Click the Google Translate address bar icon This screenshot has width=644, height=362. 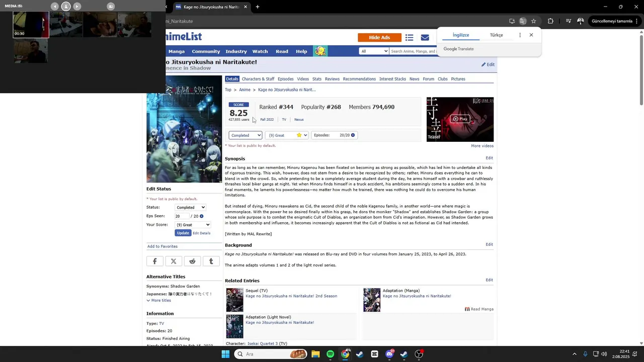(x=523, y=21)
